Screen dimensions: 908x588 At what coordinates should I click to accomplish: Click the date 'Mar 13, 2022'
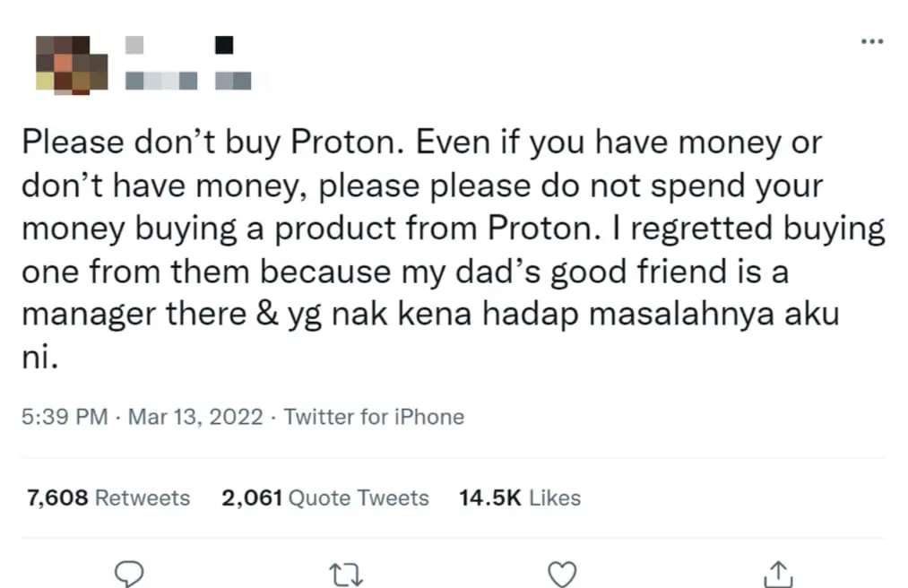click(x=194, y=416)
